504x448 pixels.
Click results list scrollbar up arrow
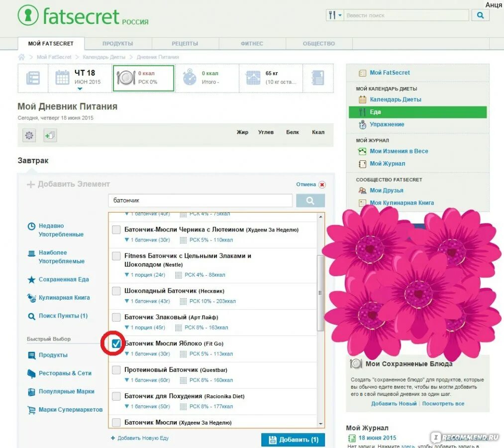320,217
